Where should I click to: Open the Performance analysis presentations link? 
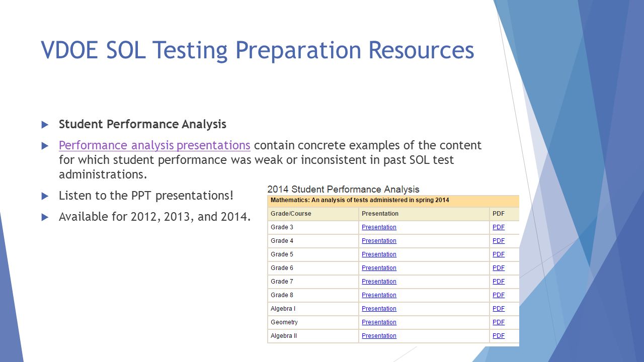[x=154, y=145]
